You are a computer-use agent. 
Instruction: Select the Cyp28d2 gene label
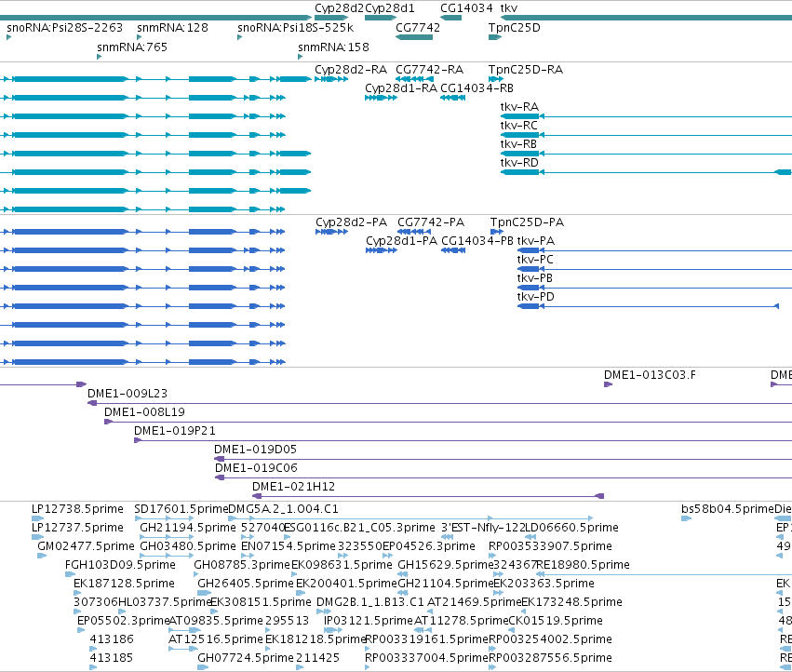coord(339,8)
